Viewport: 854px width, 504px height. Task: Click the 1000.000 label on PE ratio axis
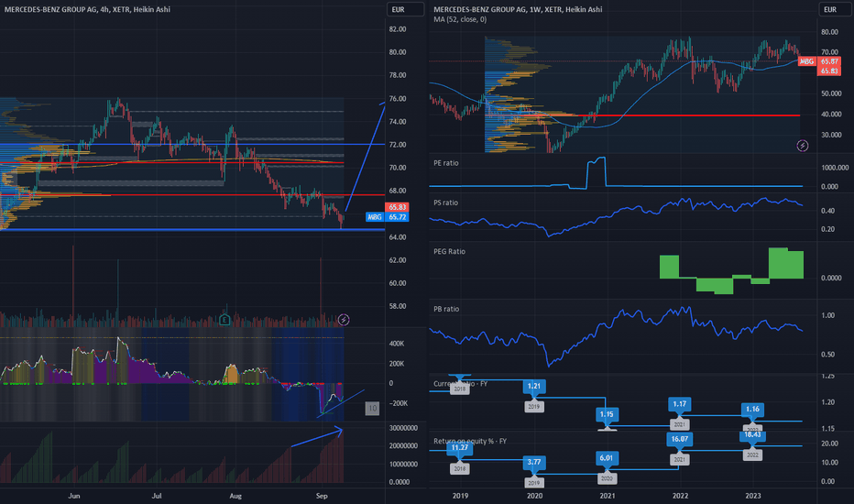(x=835, y=168)
